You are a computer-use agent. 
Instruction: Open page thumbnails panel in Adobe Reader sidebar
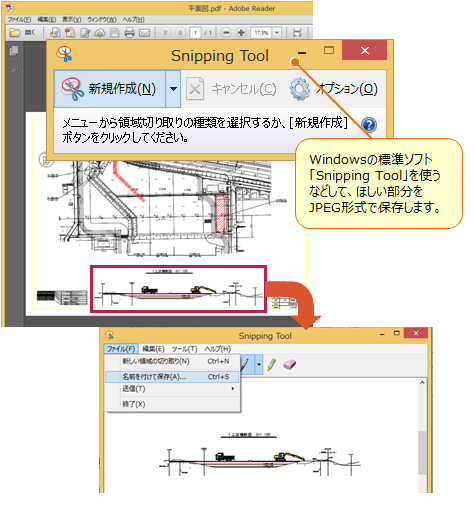pyautogui.click(x=14, y=50)
